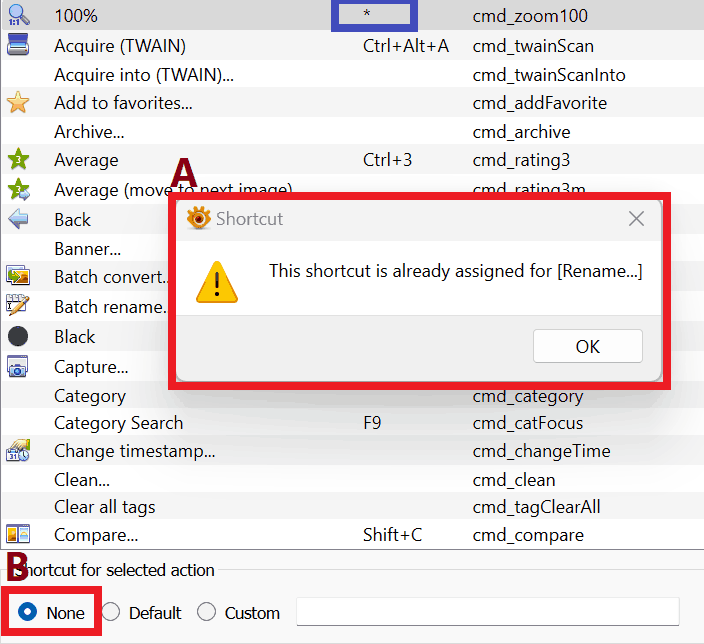The image size is (704, 644).
Task: Select the Banner... row
Action: point(88,248)
